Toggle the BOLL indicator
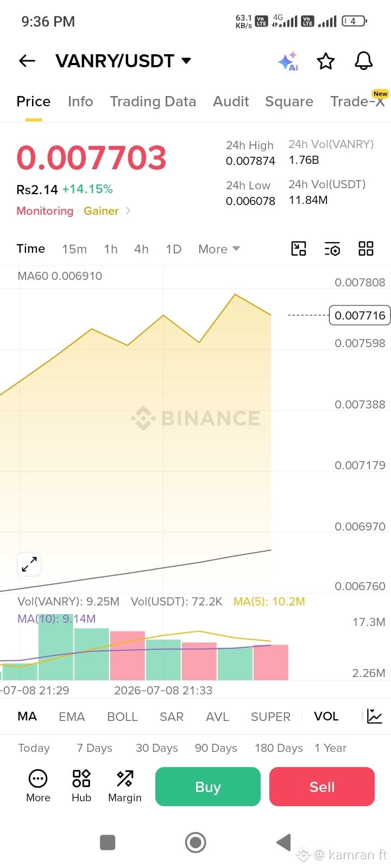Viewport: 391px width, 868px height. [122, 717]
